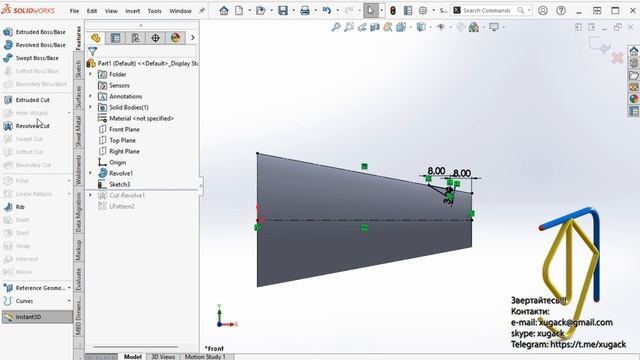Viewport: 640px width, 360px height.
Task: Toggle Hide/Show Items eye icon
Action: tap(441, 27)
